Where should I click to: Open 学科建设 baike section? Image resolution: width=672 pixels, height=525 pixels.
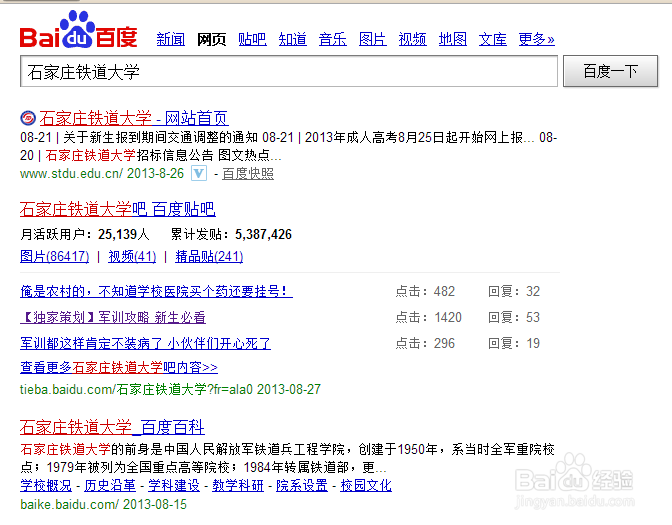[174, 485]
